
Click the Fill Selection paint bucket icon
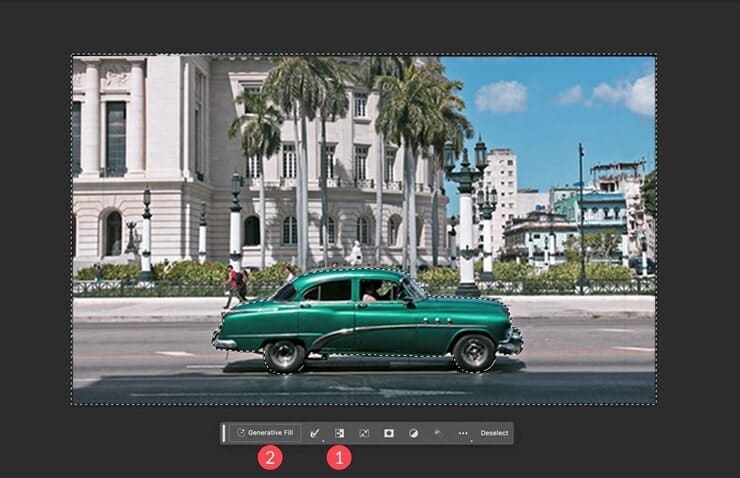point(437,433)
